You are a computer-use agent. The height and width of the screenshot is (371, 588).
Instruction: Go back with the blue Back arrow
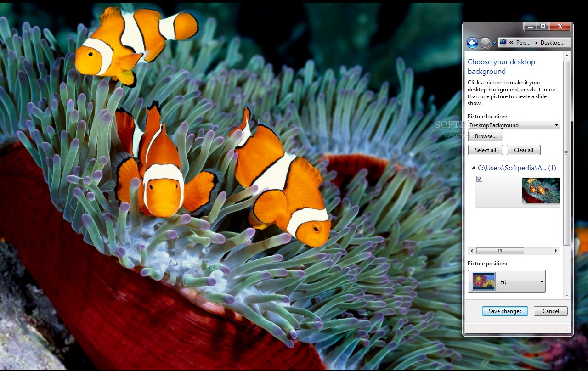(x=472, y=43)
